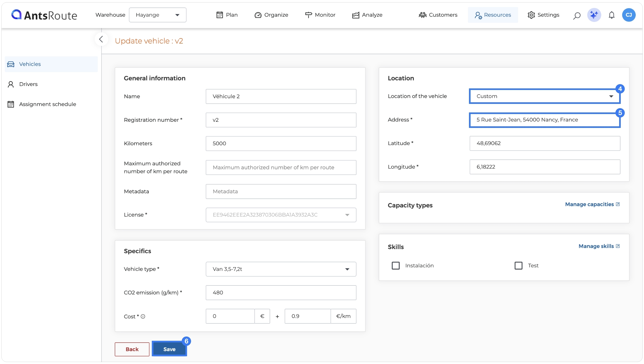Click the Organize gauge icon
Image resolution: width=644 pixels, height=364 pixels.
(x=258, y=15)
